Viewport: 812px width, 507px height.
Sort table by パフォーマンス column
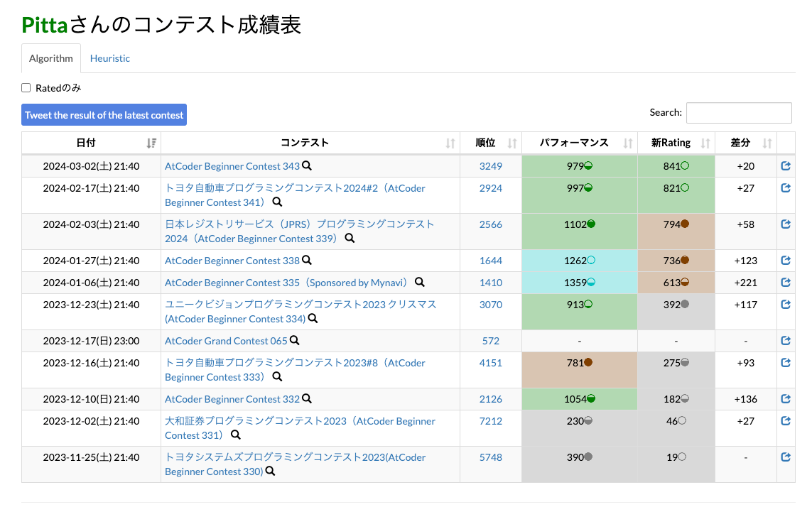(x=580, y=143)
